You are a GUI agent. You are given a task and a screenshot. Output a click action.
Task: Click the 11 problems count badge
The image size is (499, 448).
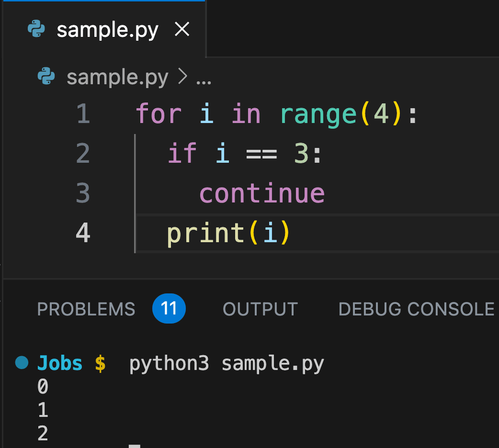tap(169, 309)
